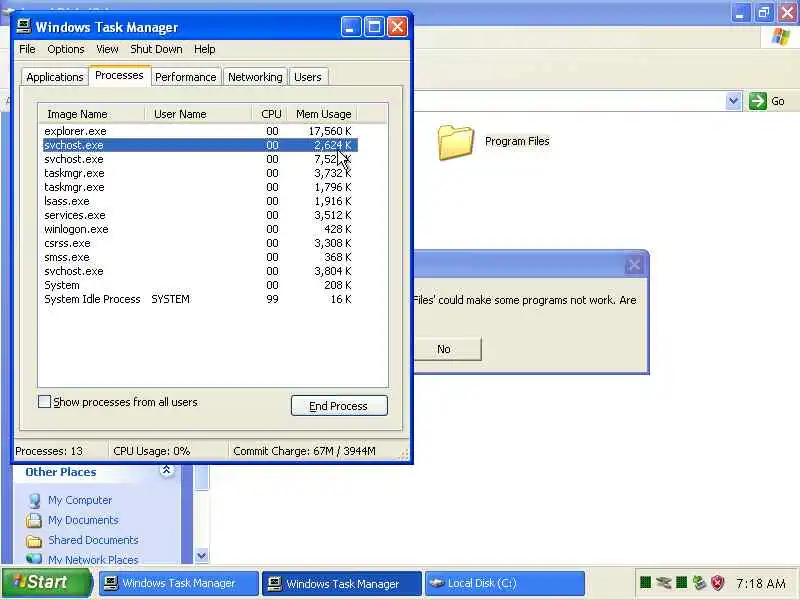Image resolution: width=800 pixels, height=600 pixels.
Task: Click the End Process button
Action: 339,406
